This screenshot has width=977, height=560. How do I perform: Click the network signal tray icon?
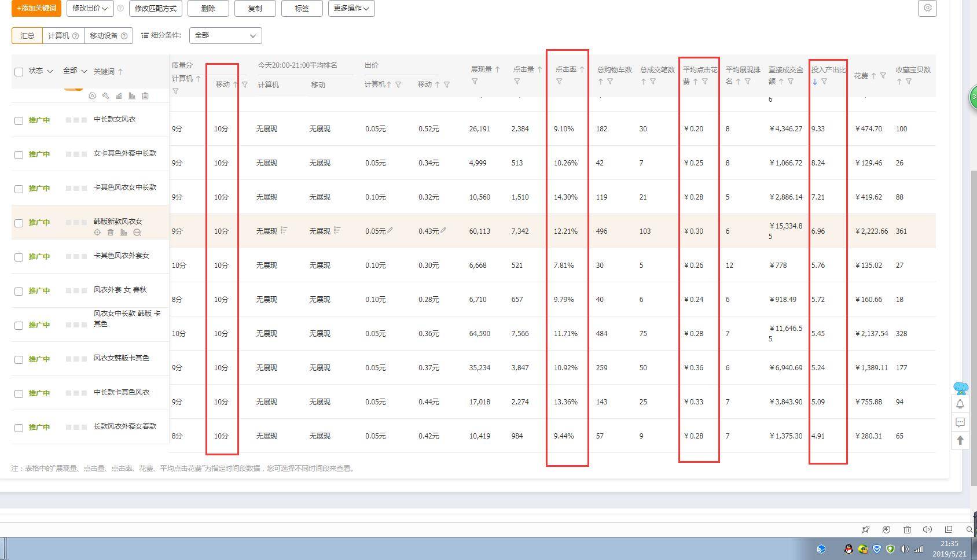pyautogui.click(x=919, y=549)
